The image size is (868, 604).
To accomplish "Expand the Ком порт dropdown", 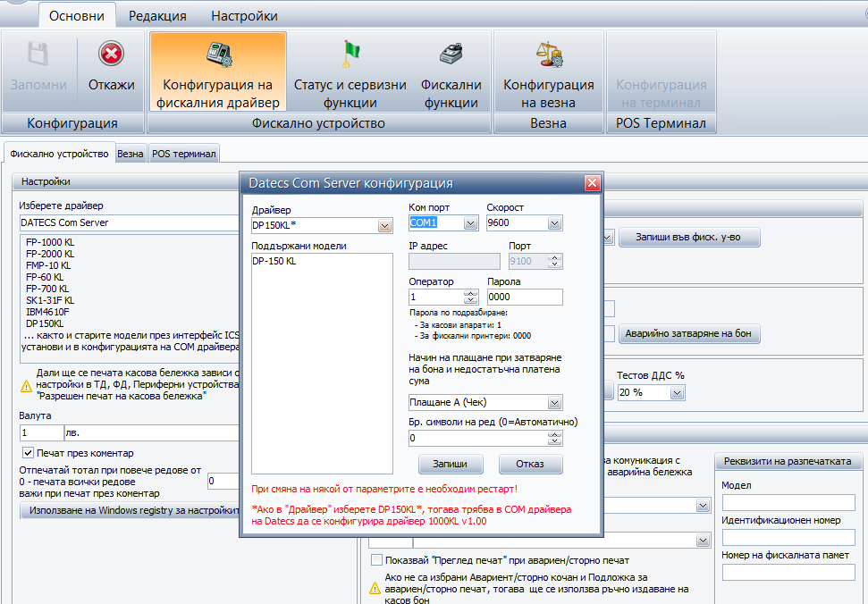I will (470, 222).
